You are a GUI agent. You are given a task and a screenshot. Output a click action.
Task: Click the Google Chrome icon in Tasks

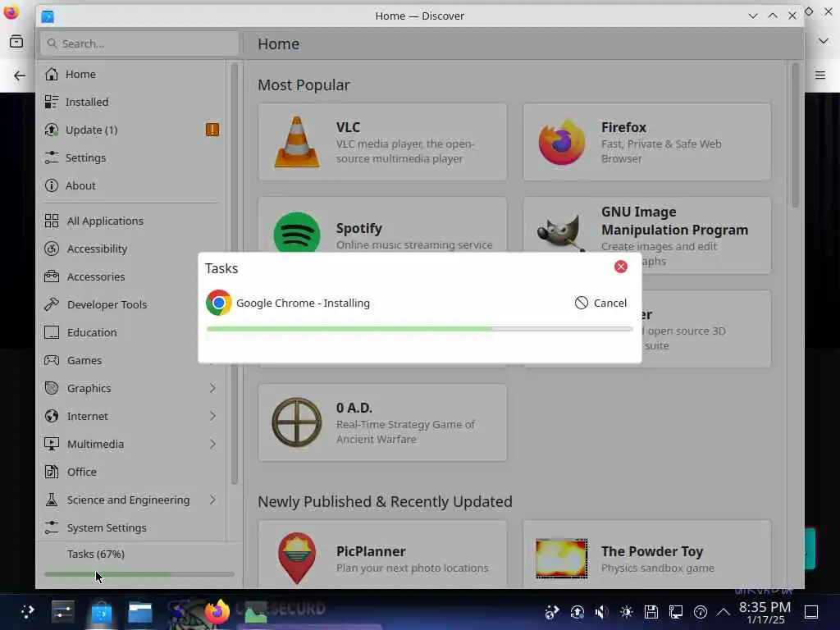218,303
